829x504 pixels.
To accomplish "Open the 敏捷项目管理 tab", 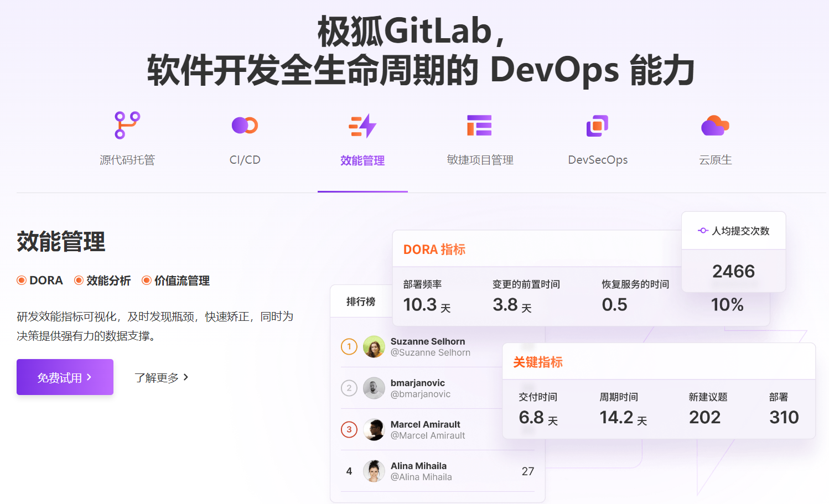I will point(480,160).
